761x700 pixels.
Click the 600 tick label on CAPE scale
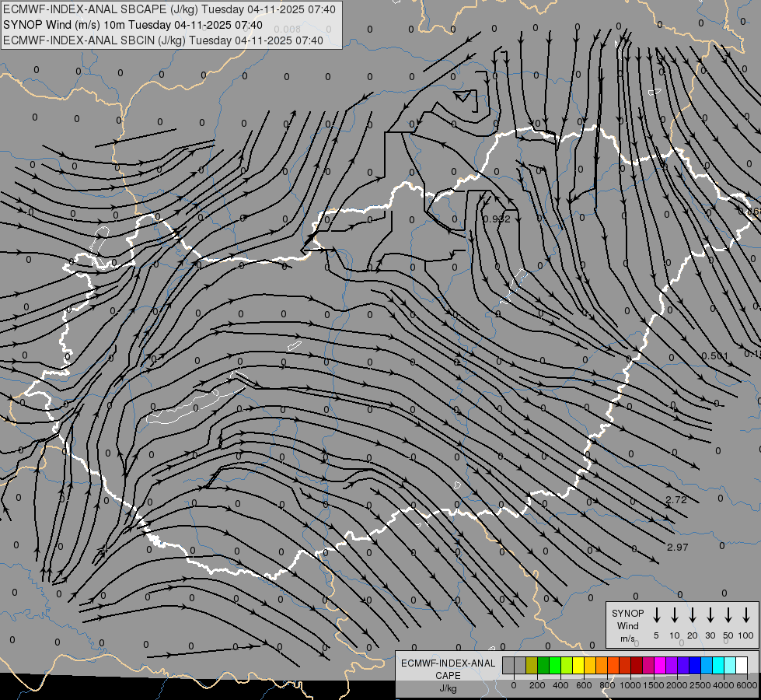point(584,685)
